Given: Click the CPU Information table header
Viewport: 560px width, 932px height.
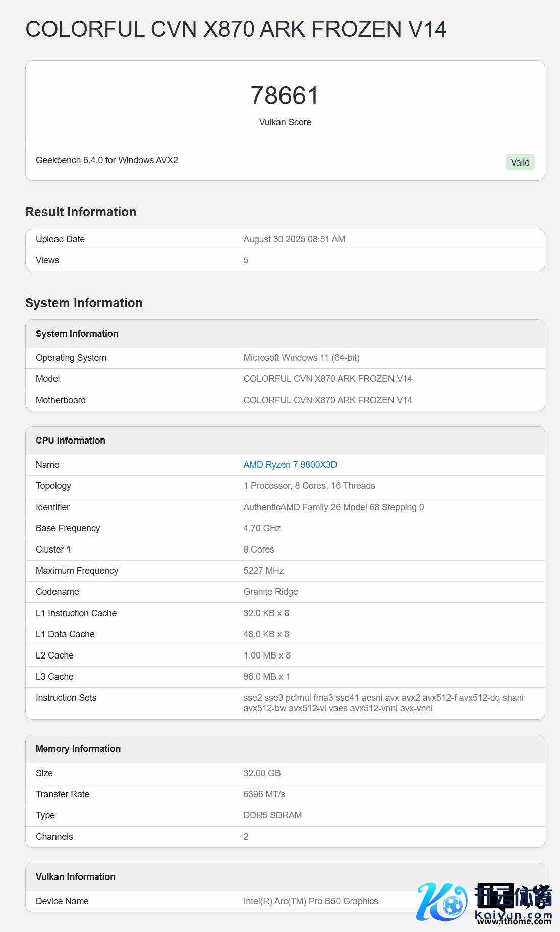Looking at the screenshot, I should [71, 441].
